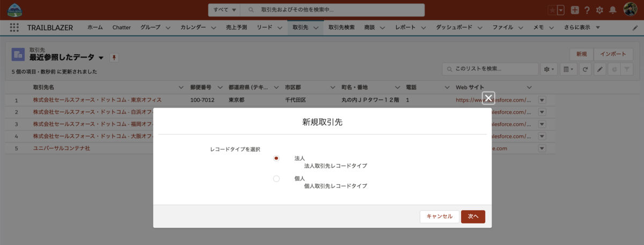Expand the 取引先 tab chevron
The width and height of the screenshot is (644, 245).
[x=316, y=27]
